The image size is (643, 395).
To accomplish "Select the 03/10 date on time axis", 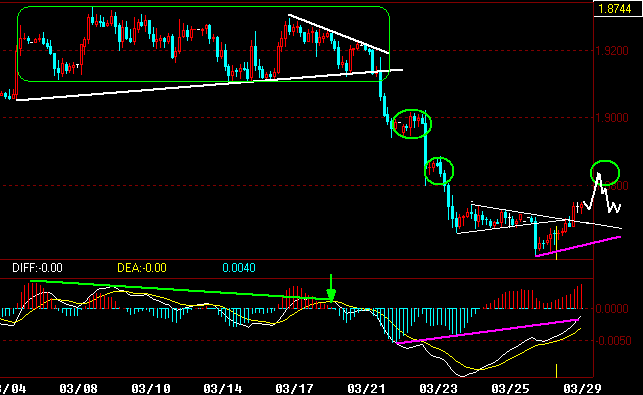I will tap(150, 388).
